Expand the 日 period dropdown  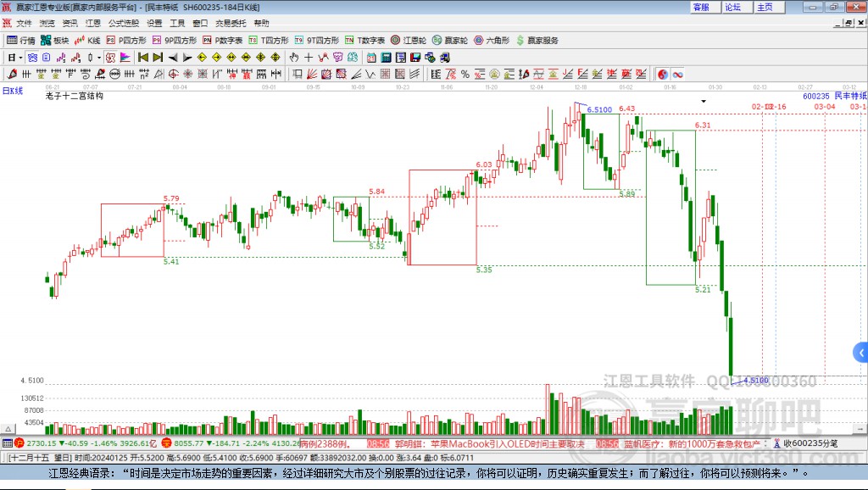pyautogui.click(x=20, y=58)
